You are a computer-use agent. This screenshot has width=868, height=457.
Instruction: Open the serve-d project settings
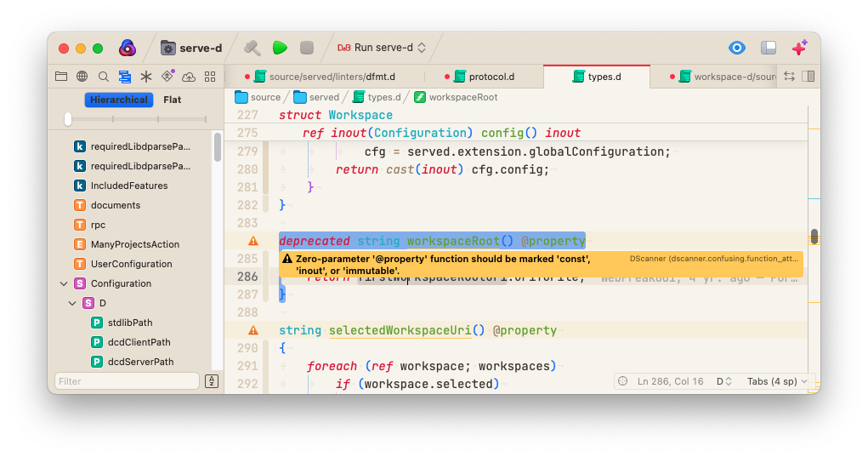coord(191,49)
